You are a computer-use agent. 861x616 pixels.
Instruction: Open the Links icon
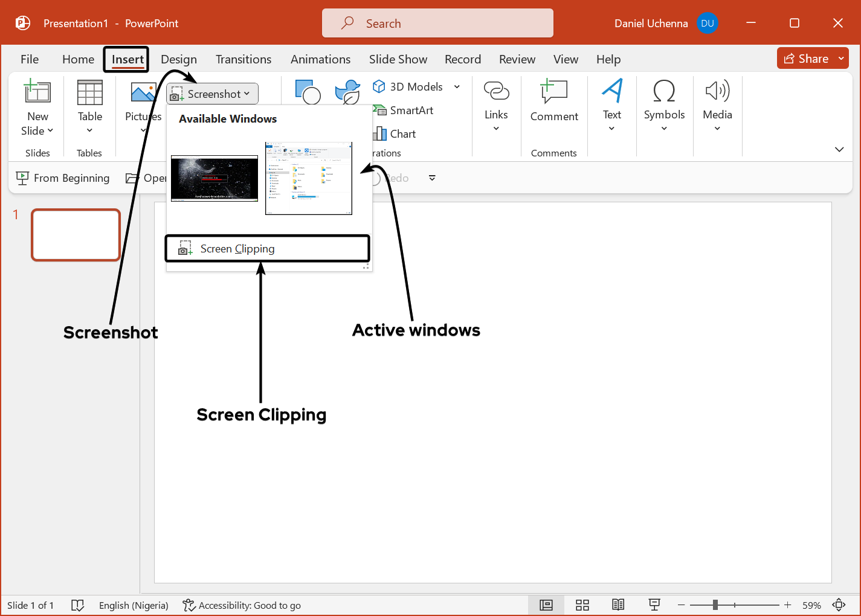click(x=496, y=91)
